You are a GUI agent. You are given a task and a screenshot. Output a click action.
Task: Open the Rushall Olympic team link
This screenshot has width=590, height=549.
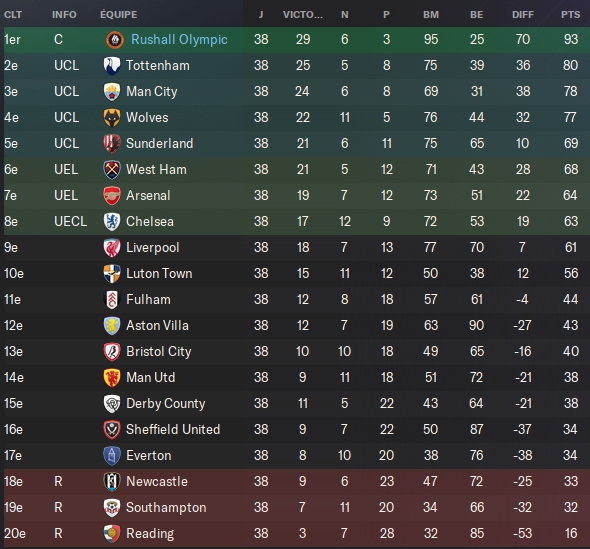[179, 40]
